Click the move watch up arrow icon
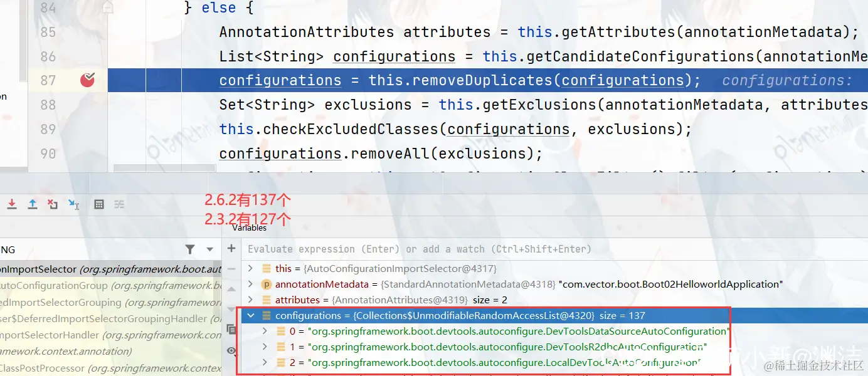Screen dimensions: 868x376 click(x=231, y=289)
